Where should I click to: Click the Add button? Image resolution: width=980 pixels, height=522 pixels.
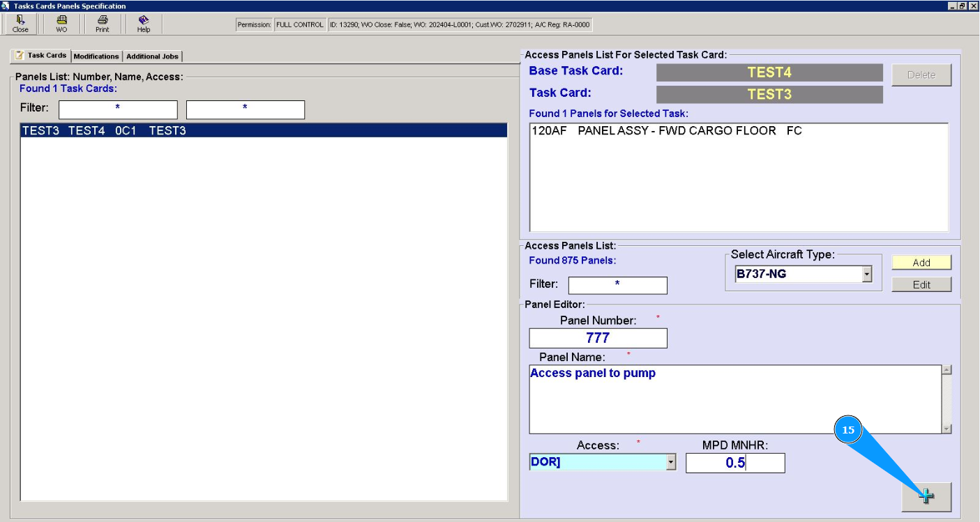point(921,263)
